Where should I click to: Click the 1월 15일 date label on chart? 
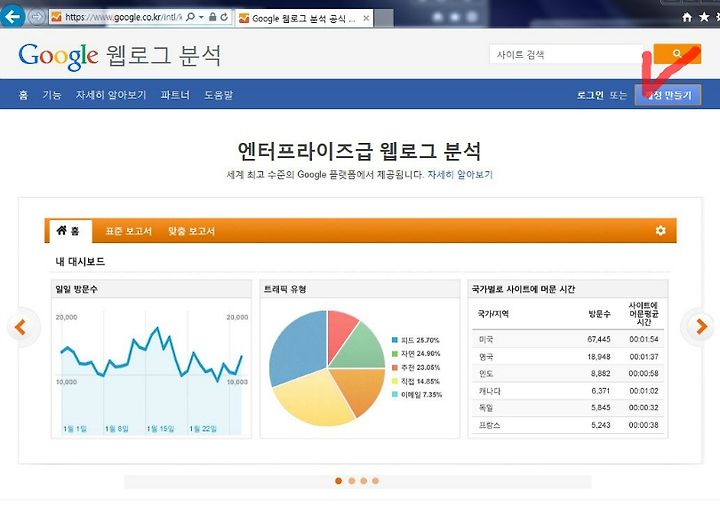click(160, 429)
